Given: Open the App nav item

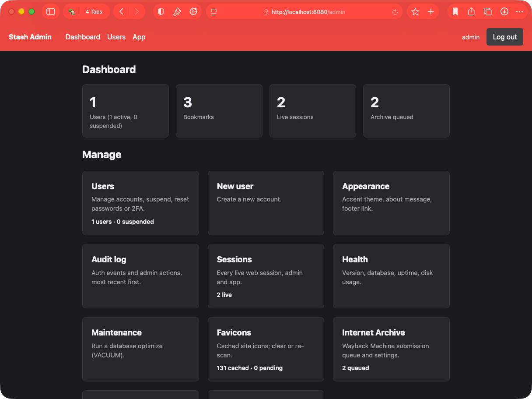Looking at the screenshot, I should pos(139,37).
